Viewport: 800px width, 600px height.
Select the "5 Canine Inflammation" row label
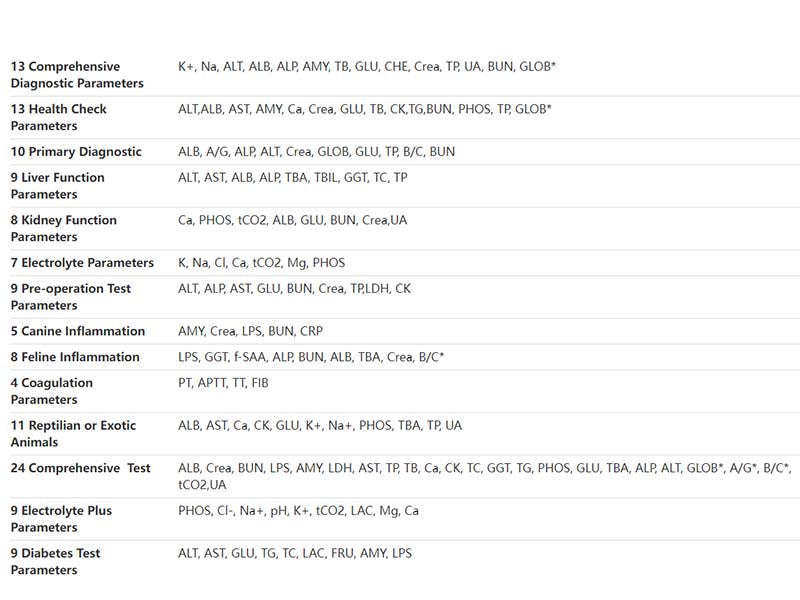coord(78,331)
